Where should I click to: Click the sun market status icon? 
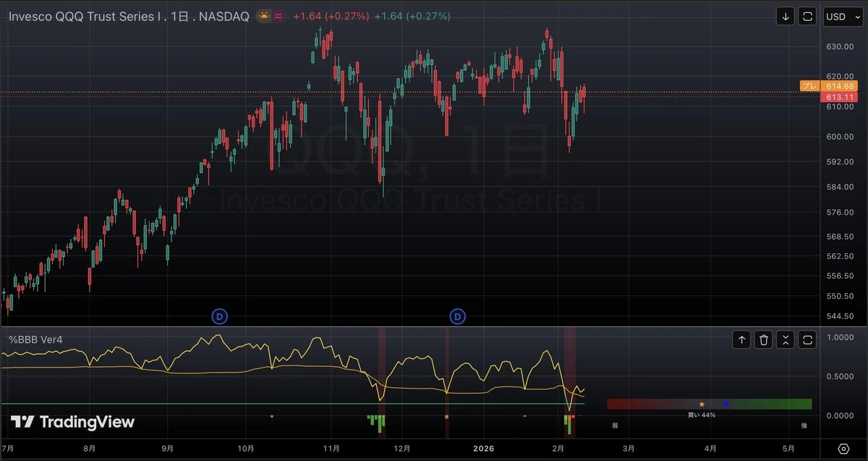tap(263, 16)
